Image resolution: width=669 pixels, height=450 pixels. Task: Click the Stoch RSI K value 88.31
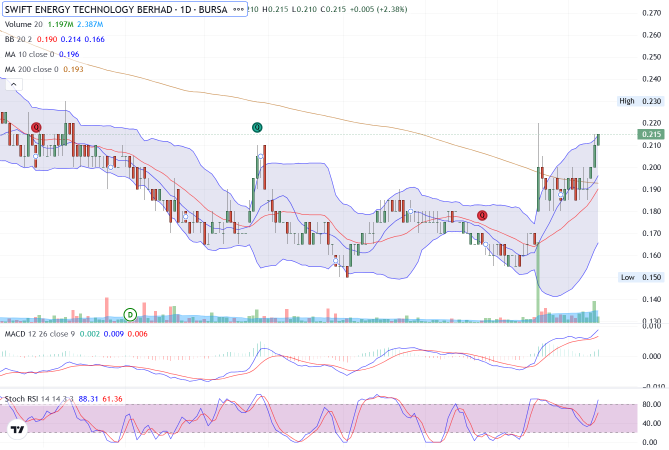click(x=88, y=399)
